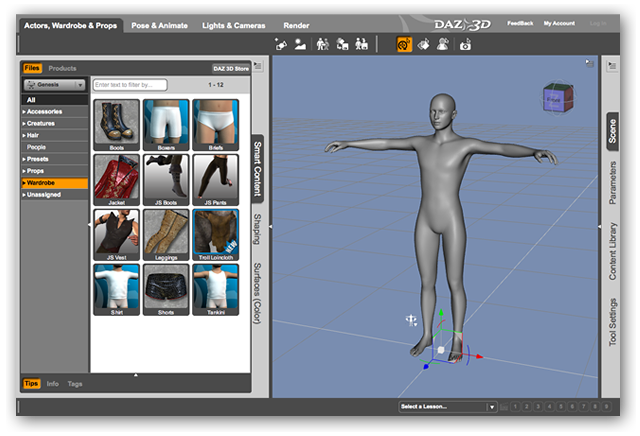640x436 pixels.
Task: Open the Genesis figure dropdown
Action: click(x=54, y=85)
